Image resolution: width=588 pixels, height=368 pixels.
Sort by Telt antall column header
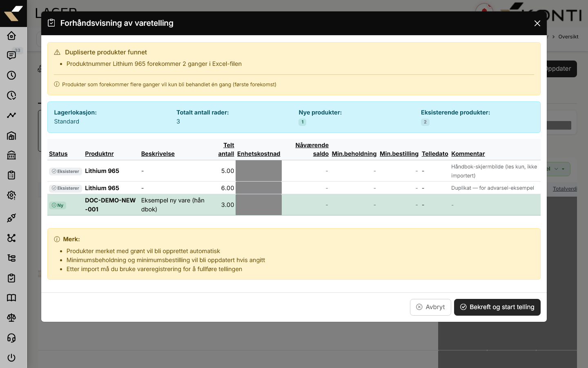[x=226, y=150]
